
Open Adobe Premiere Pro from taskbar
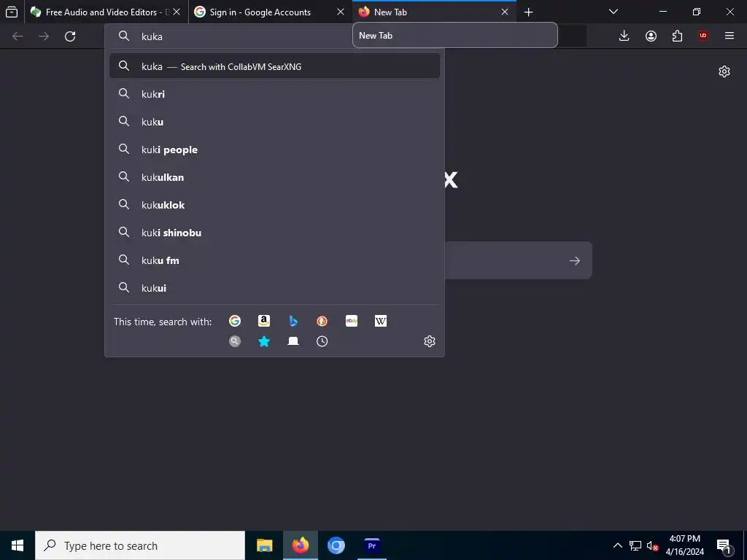[x=372, y=545]
